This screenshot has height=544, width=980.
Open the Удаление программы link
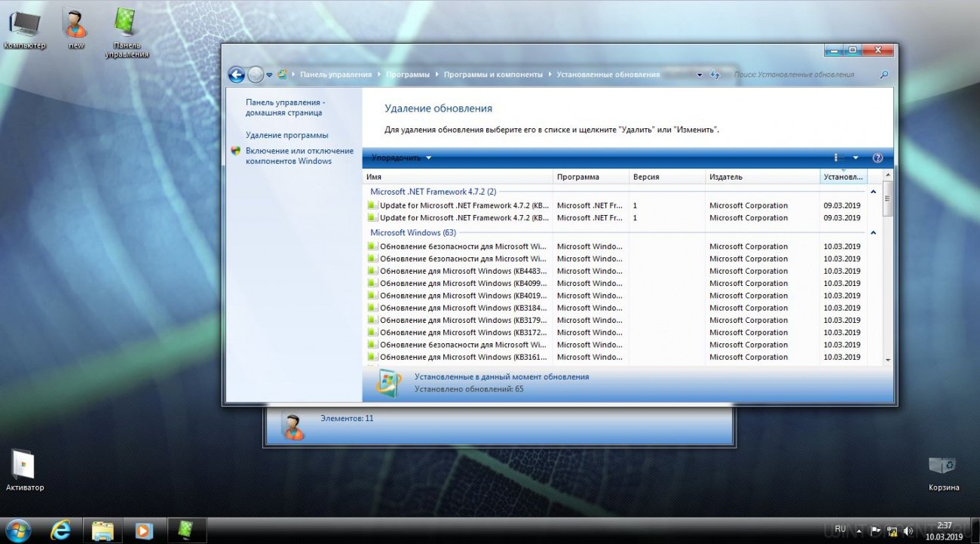pyautogui.click(x=286, y=135)
